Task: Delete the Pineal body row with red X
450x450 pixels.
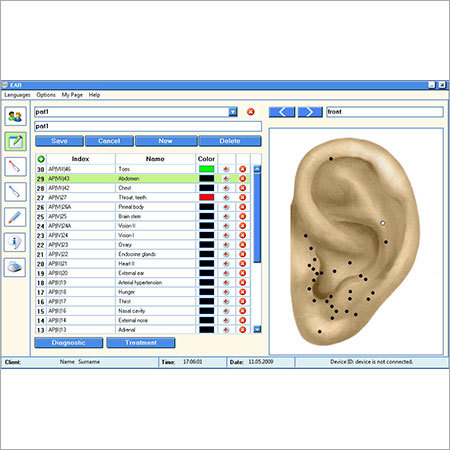Action: [x=243, y=207]
